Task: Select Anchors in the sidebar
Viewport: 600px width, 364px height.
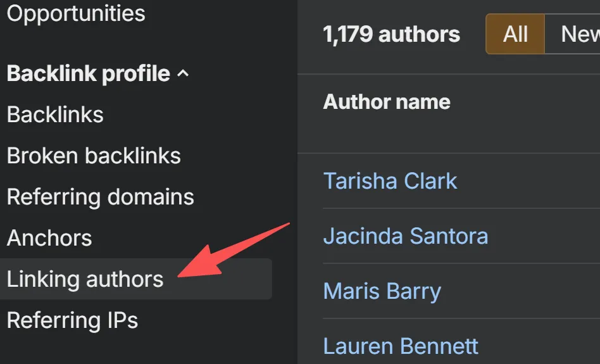Action: click(x=49, y=238)
